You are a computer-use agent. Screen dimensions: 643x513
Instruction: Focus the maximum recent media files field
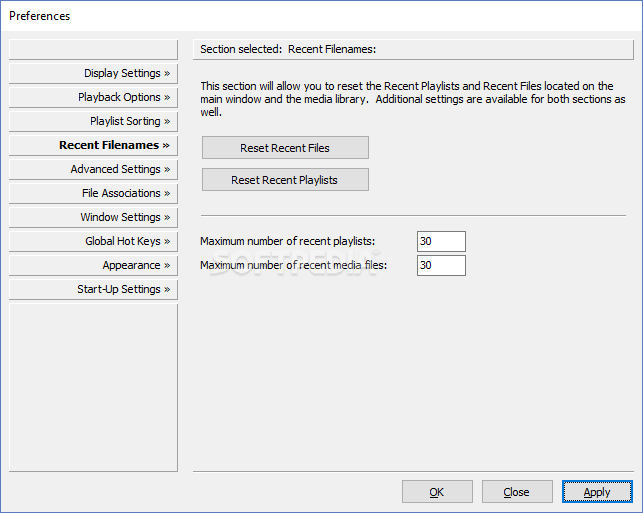441,265
